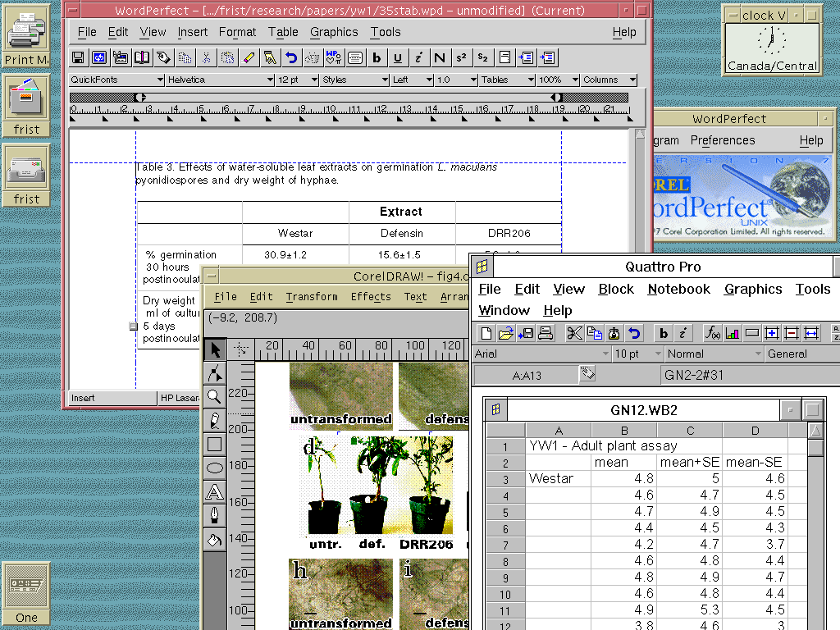Click Preferences in the WordPerfect program window

click(722, 140)
